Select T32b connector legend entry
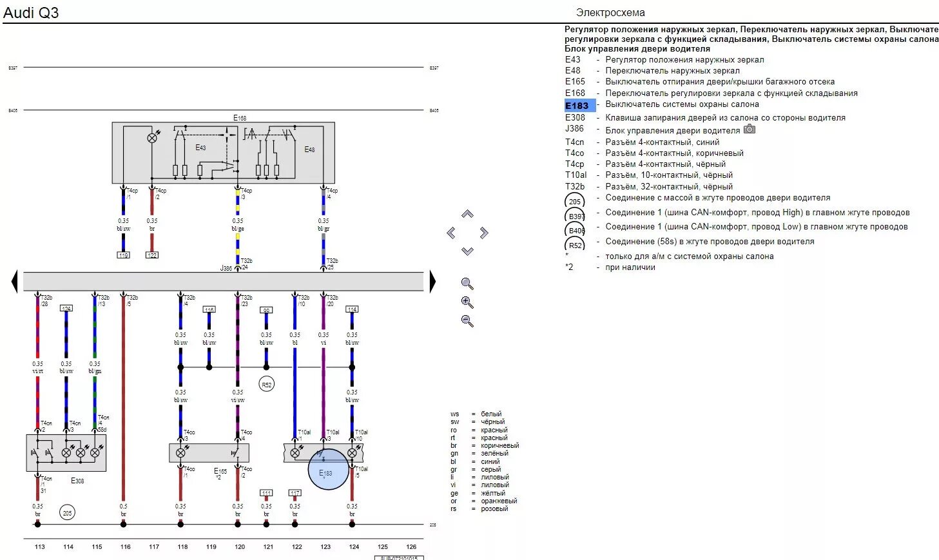This screenshot has height=560, width=939. point(649,187)
